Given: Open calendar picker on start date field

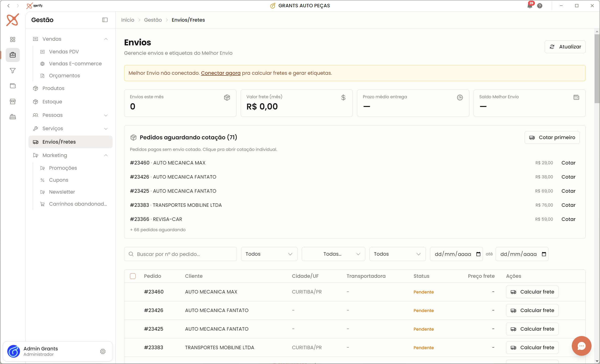Looking at the screenshot, I should click(x=478, y=254).
